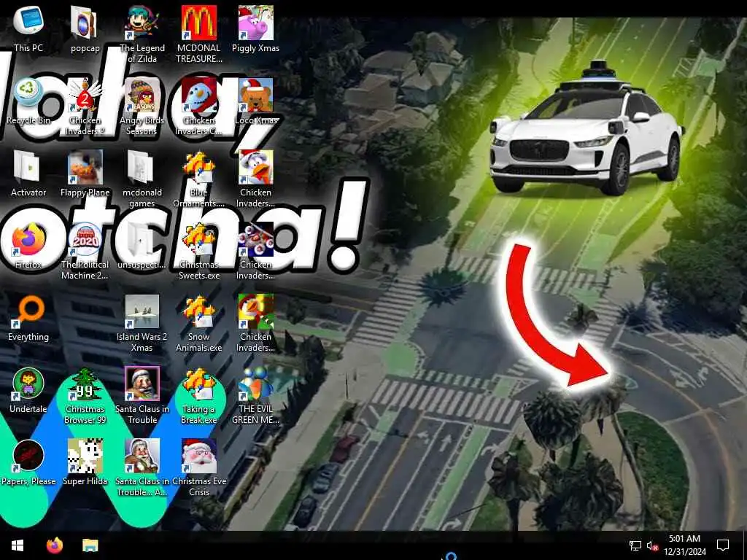The image size is (747, 560).
Task: Open network status tray icon
Action: (x=635, y=545)
